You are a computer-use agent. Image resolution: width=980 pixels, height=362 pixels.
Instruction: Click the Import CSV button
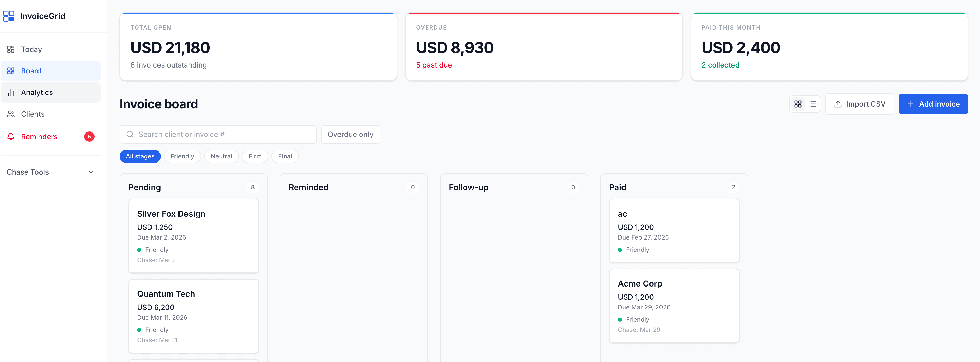click(859, 104)
